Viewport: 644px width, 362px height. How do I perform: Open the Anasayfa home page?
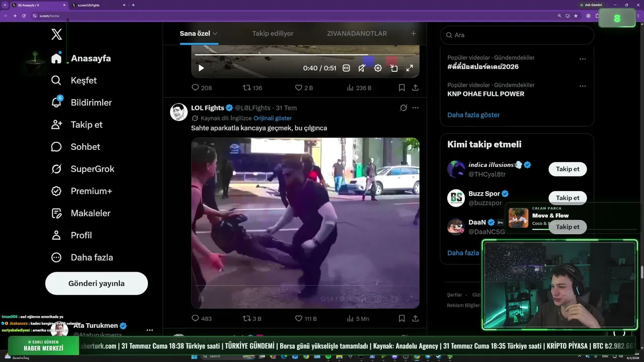[81, 58]
